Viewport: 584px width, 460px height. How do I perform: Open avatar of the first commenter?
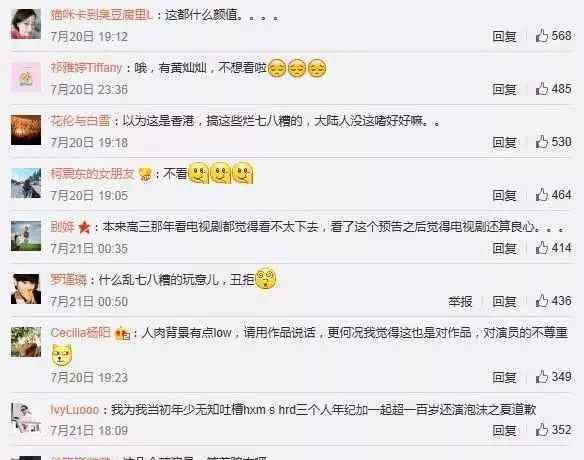coord(26,24)
